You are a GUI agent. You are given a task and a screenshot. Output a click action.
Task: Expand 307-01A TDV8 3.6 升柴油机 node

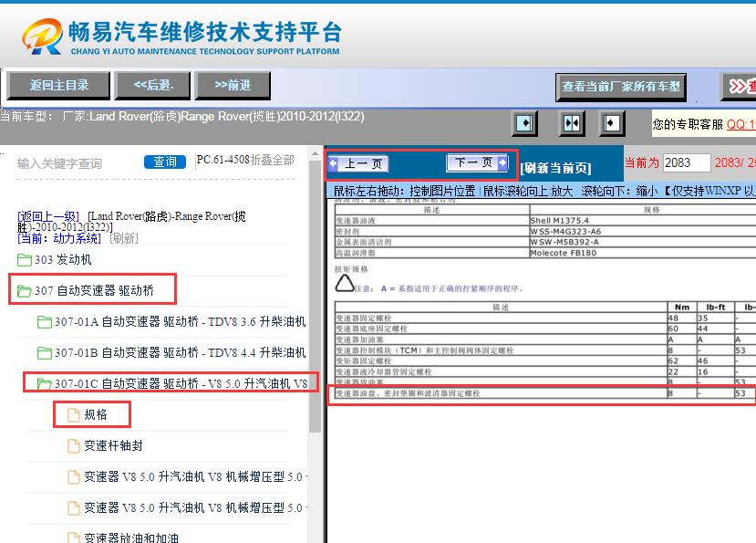tap(180, 322)
